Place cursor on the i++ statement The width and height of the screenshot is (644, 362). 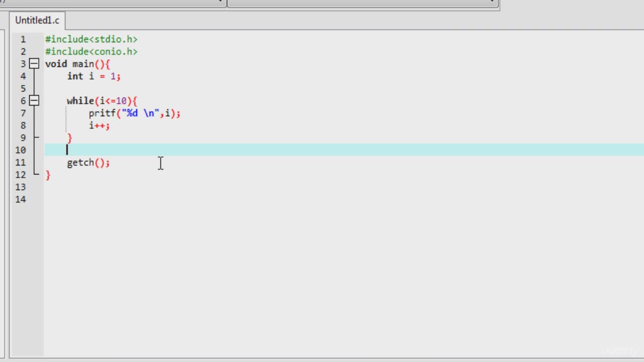pos(99,125)
